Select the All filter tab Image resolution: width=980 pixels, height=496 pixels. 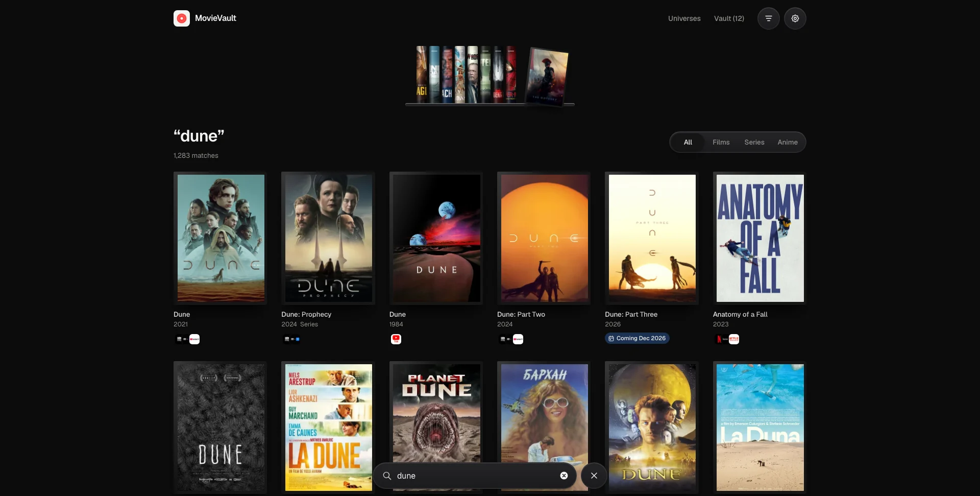pos(688,142)
